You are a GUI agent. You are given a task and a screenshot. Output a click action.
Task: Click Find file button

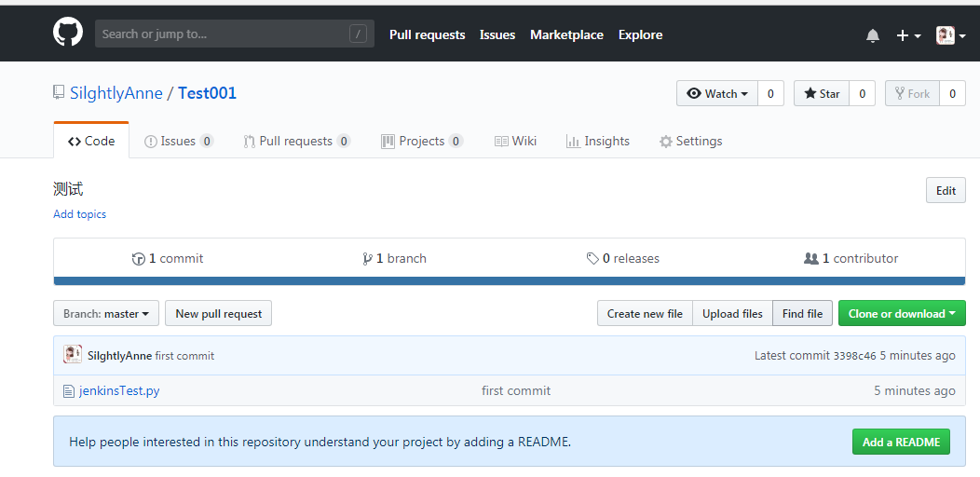pos(802,314)
